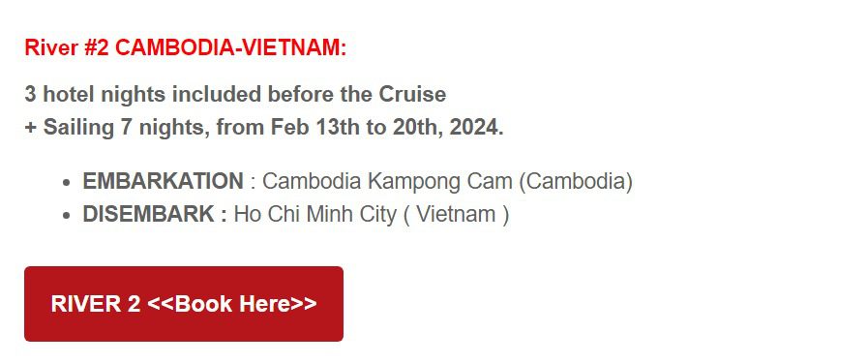The height and width of the screenshot is (363, 868).
Task: Click the Ho Chi Minh City text
Action: [315, 214]
